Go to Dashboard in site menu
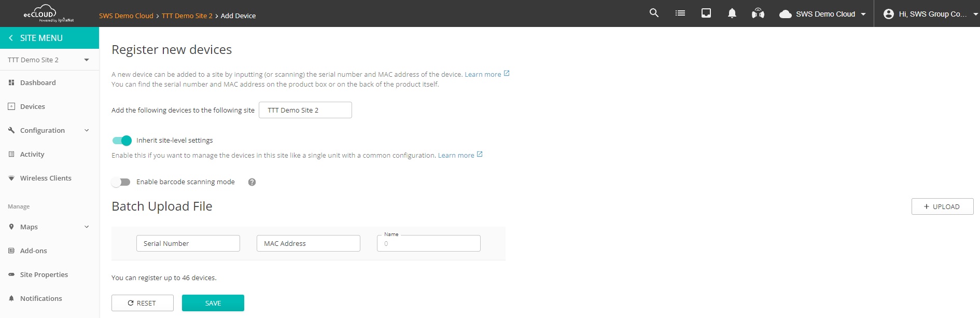980x318 pixels. [x=38, y=83]
